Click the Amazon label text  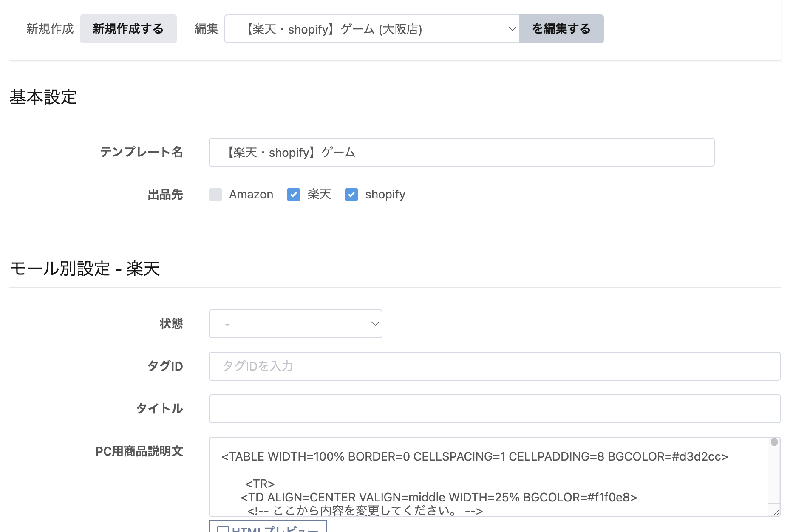[x=251, y=195]
